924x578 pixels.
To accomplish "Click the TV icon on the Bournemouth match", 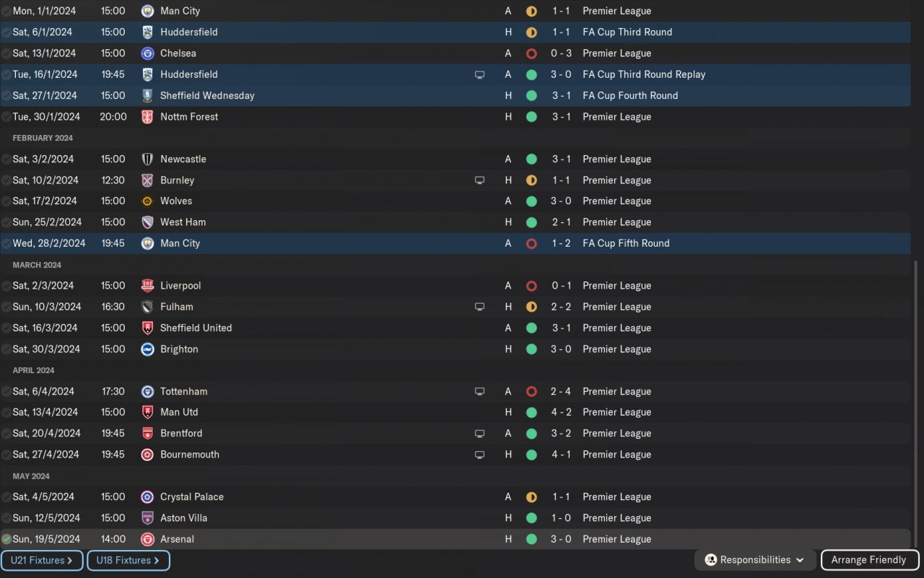I will pos(479,455).
